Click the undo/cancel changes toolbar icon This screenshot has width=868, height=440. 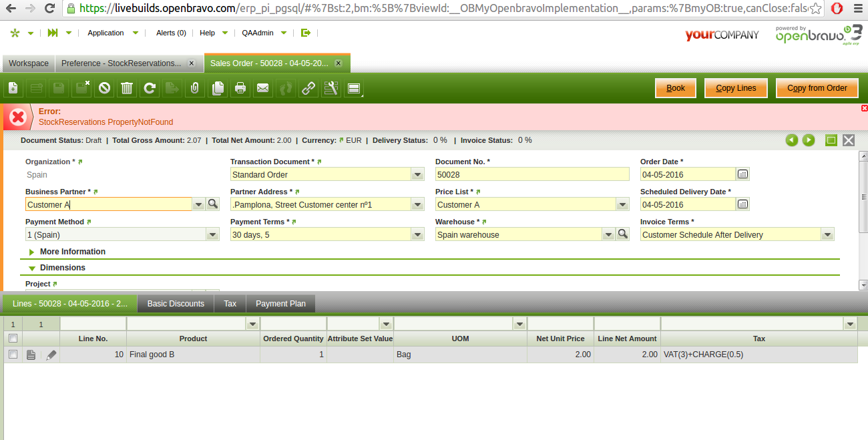tap(104, 88)
